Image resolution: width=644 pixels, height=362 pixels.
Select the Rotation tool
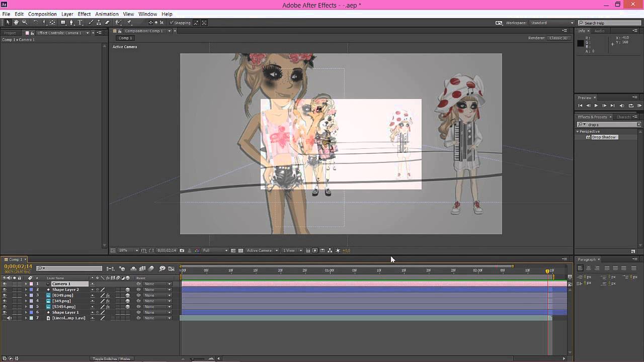[x=35, y=23]
